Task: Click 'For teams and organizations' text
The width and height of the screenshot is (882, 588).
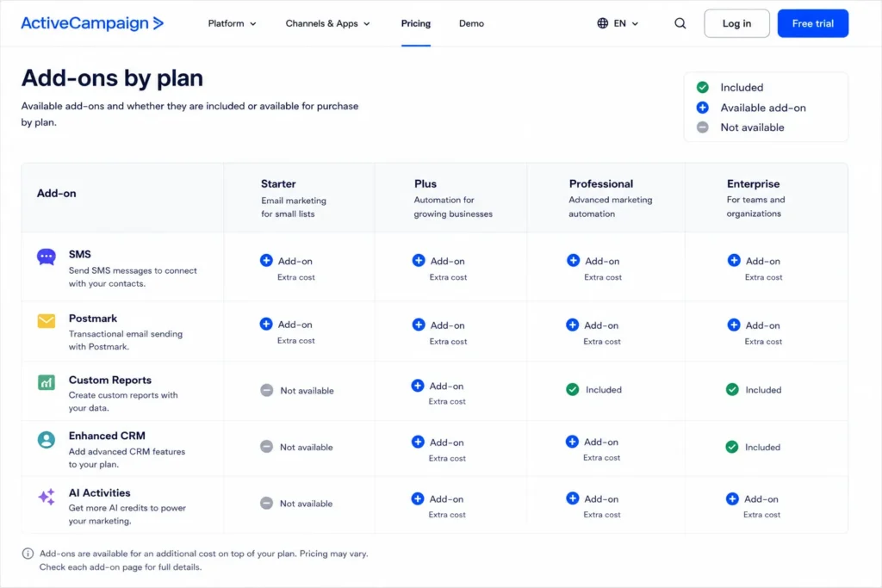Action: (755, 207)
